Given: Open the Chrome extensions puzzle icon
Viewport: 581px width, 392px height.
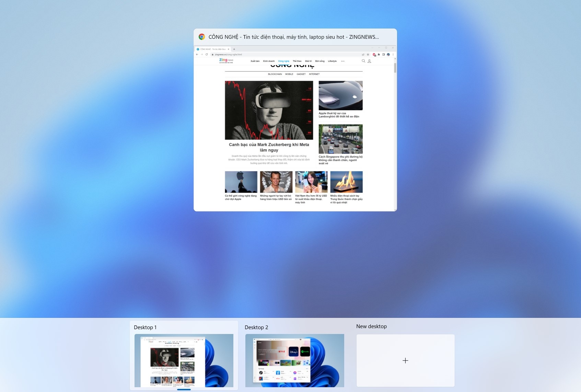Looking at the screenshot, I should click(379, 54).
